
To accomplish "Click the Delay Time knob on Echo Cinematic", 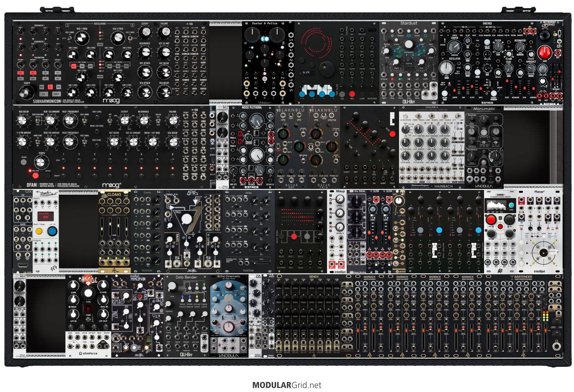I will pyautogui.click(x=229, y=285).
